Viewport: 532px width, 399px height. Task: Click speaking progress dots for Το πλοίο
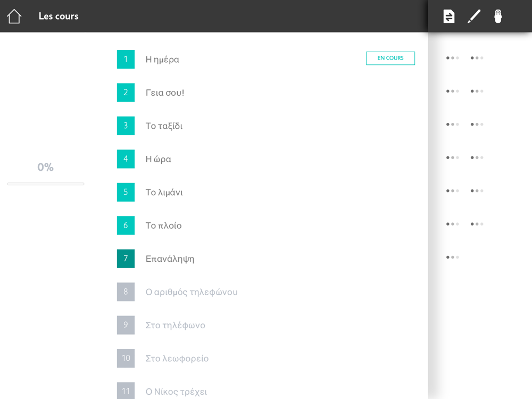[x=477, y=225]
